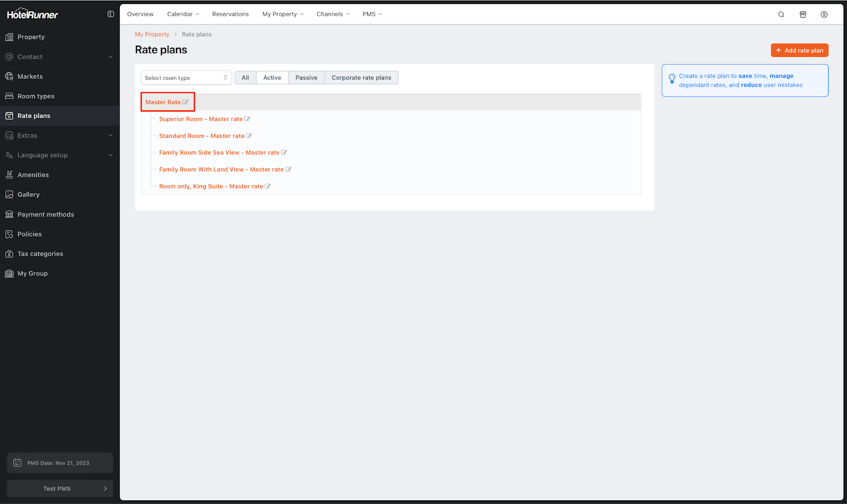Click the search magnifier icon in top bar

click(x=781, y=14)
